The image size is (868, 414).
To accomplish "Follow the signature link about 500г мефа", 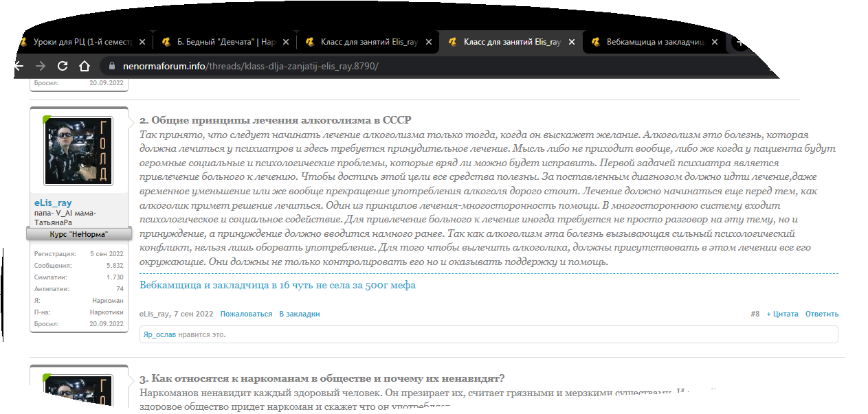I will [278, 285].
